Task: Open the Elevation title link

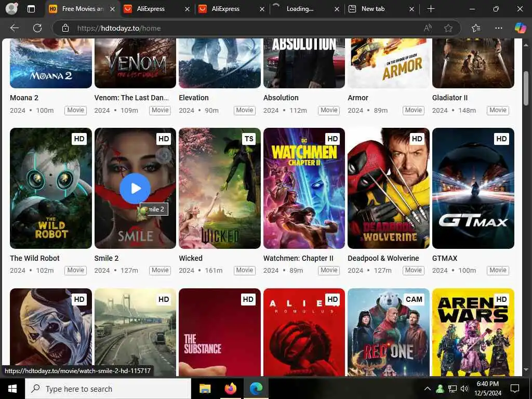Action: coord(194,98)
